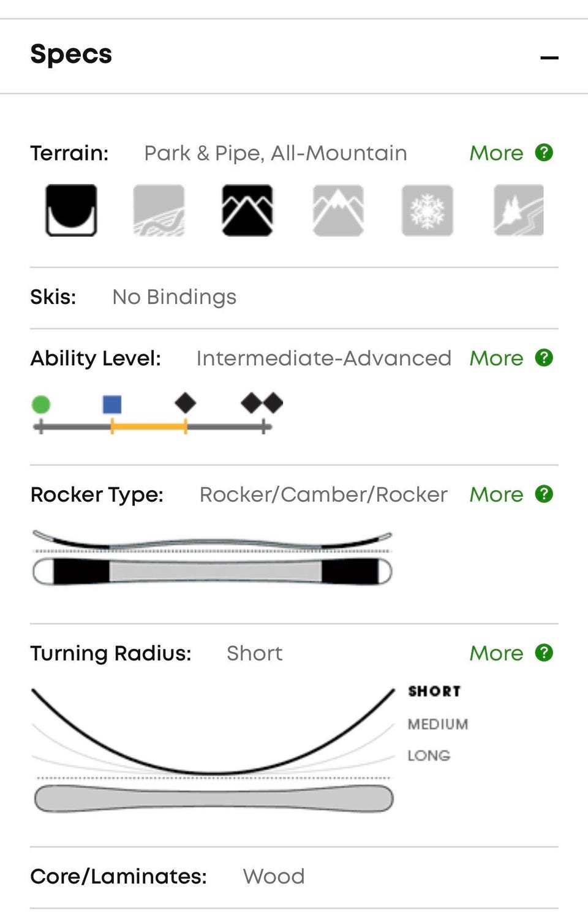
Task: Open the More link for Ability Level
Action: 496,358
